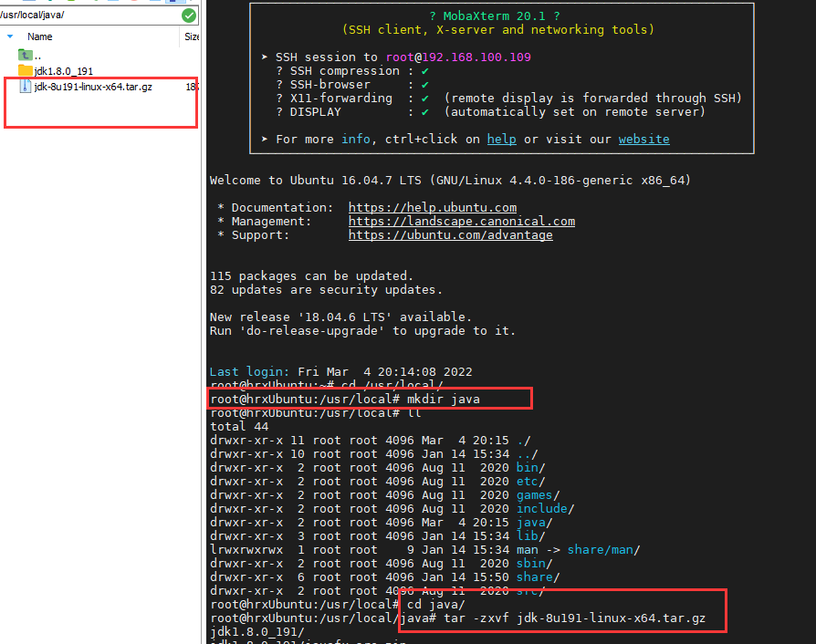
Task: Open the https://help.ubuntu.com documentation link
Action: click(433, 208)
